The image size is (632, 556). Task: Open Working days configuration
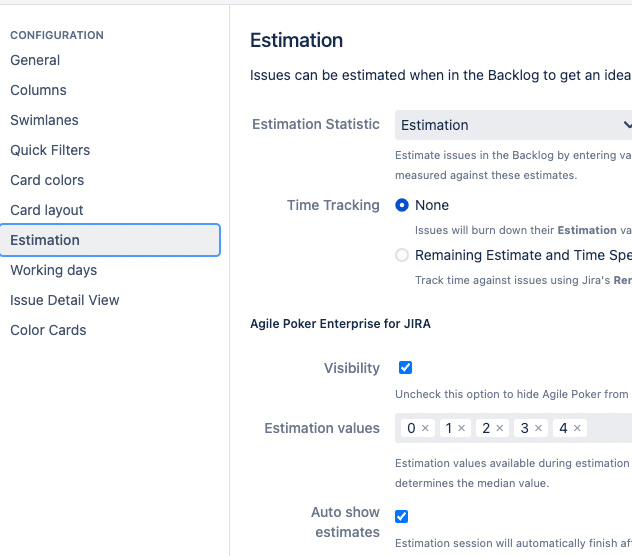point(54,270)
